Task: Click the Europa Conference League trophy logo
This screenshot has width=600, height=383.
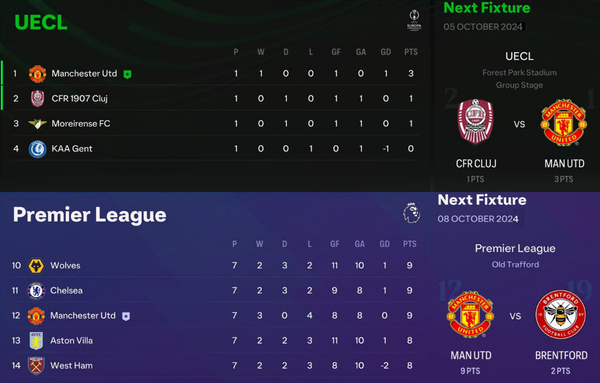Action: tap(414, 21)
